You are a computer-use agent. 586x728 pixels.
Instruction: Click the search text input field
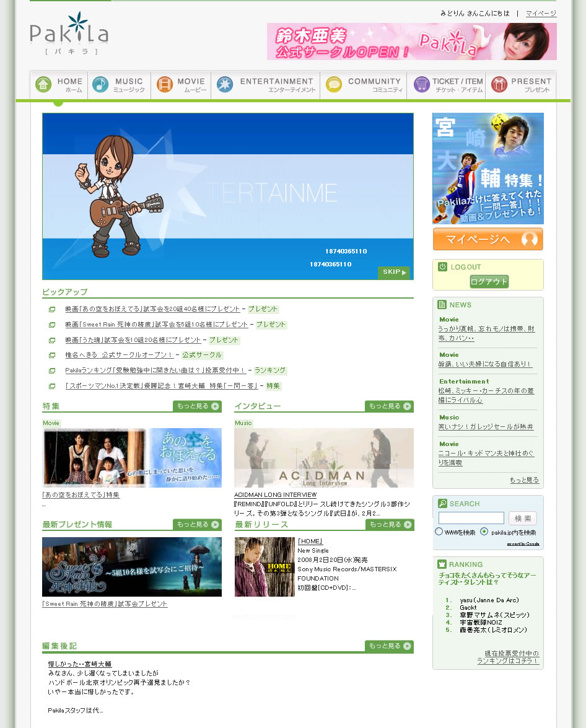(x=471, y=518)
